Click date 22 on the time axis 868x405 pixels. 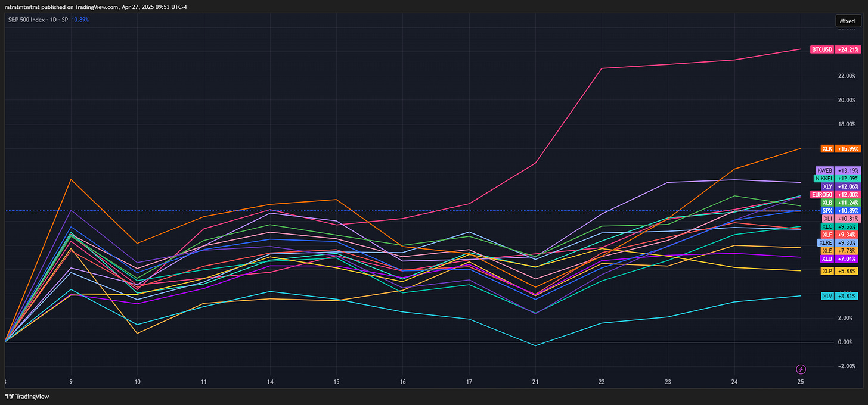[x=602, y=382]
